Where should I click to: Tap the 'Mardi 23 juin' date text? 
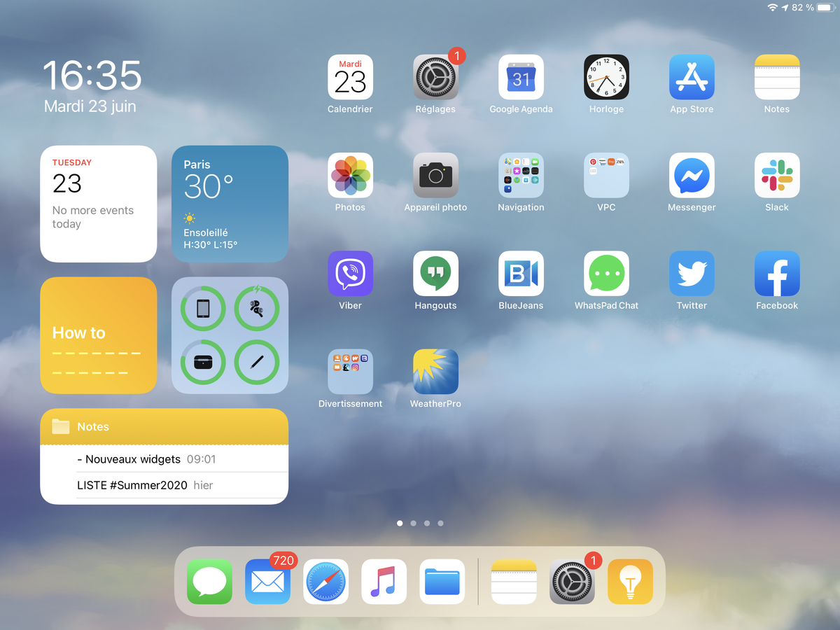pos(90,106)
